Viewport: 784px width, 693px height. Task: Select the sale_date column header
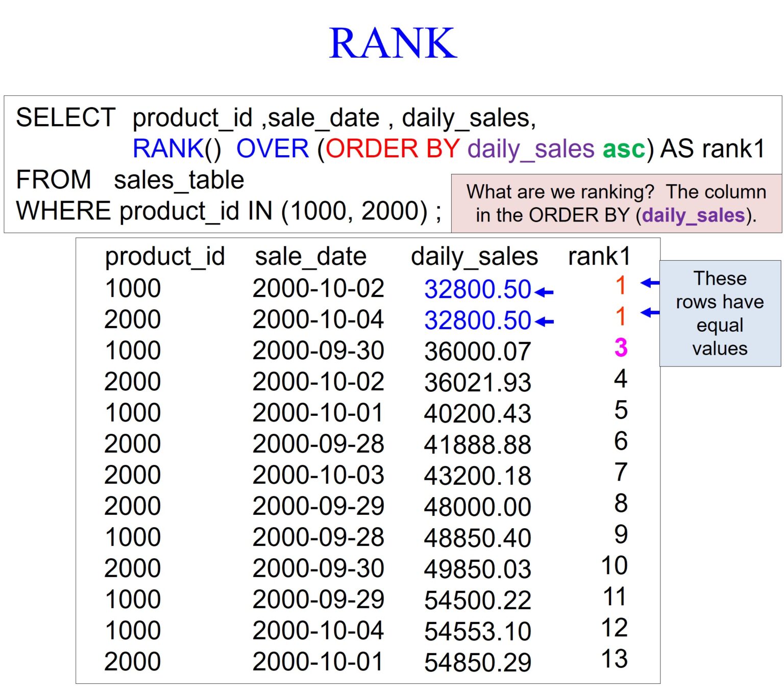[x=310, y=256]
